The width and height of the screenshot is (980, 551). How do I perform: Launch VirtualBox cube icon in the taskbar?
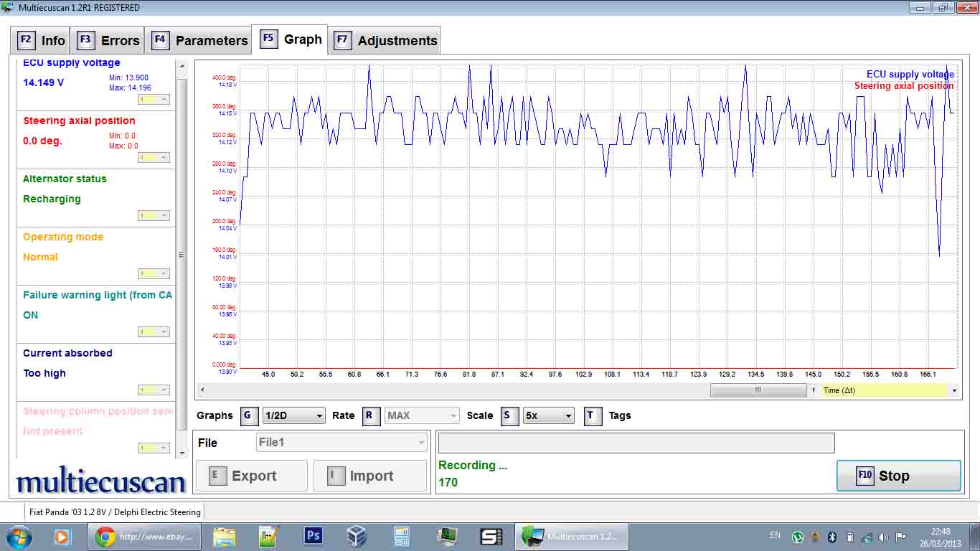(357, 536)
